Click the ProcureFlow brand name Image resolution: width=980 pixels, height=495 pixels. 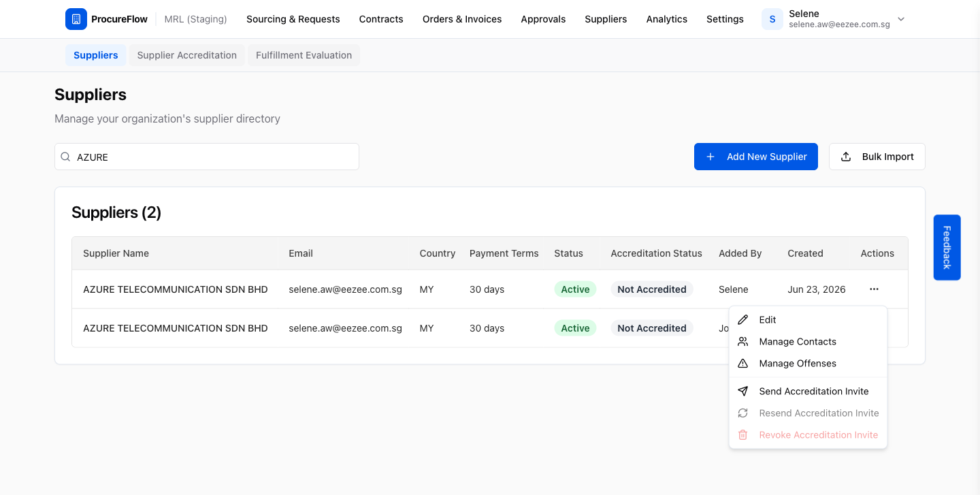pyautogui.click(x=119, y=19)
